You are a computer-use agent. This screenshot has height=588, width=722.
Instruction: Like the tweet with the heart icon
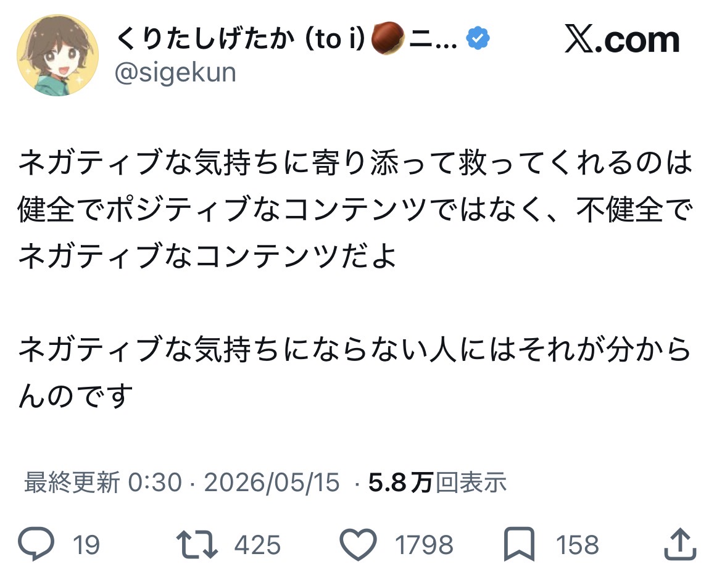tap(359, 545)
